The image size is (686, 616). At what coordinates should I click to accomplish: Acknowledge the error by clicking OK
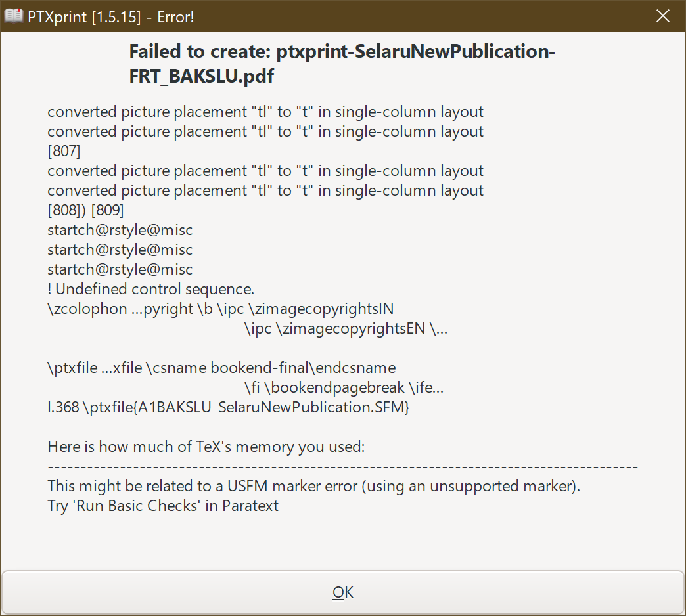point(342,592)
